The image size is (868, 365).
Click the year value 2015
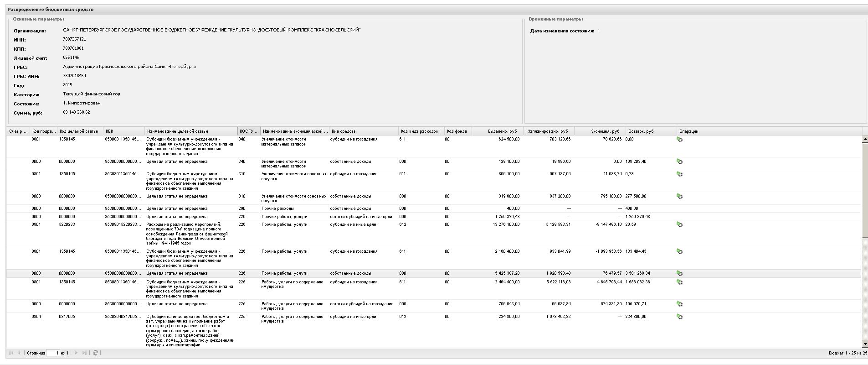[67, 85]
